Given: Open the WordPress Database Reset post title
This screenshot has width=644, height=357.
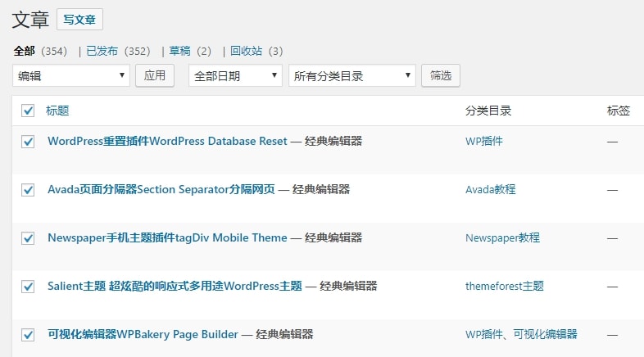Looking at the screenshot, I should click(167, 141).
